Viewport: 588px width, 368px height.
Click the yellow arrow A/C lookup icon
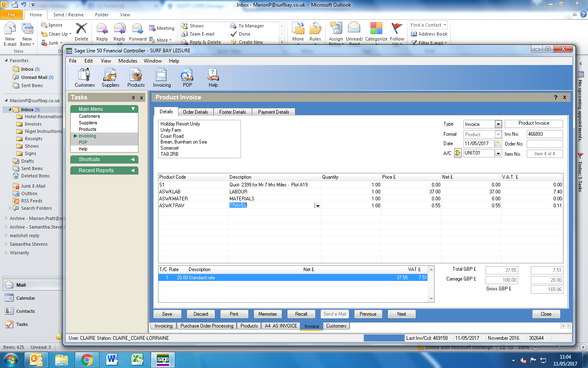[458, 153]
